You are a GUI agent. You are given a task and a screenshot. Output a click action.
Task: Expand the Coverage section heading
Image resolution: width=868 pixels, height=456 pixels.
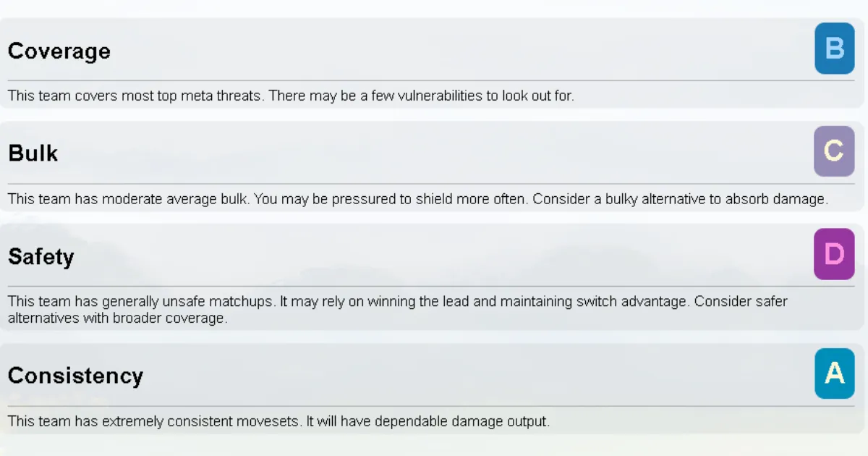pyautogui.click(x=59, y=51)
